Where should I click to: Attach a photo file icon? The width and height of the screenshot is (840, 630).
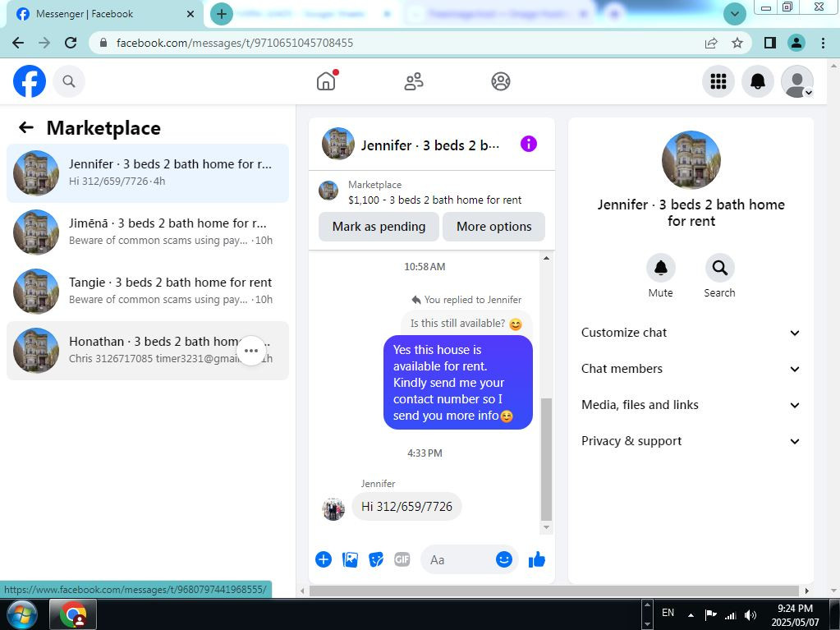pos(350,560)
